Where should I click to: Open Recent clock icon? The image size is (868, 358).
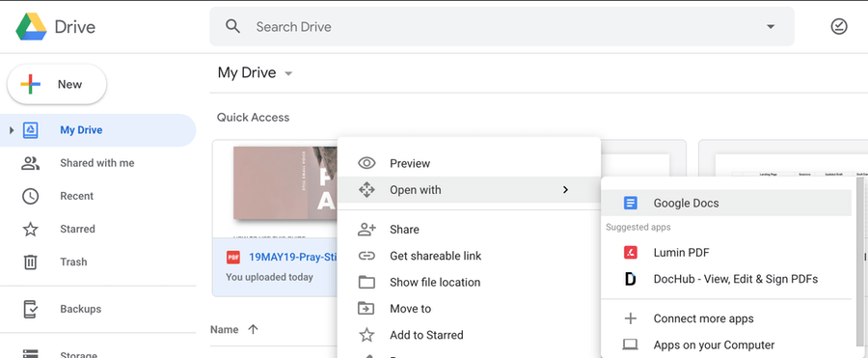tap(30, 196)
